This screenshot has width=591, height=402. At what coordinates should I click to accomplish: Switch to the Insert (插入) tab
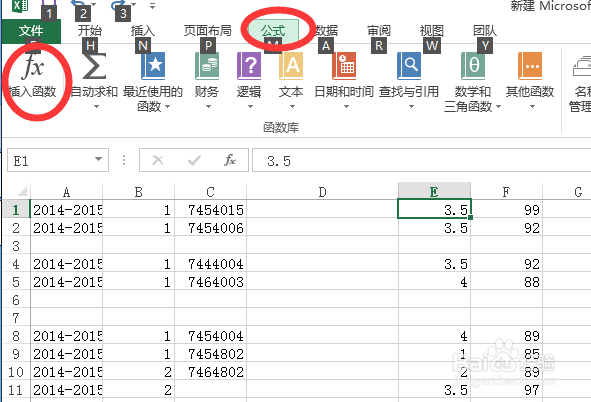pos(142,31)
